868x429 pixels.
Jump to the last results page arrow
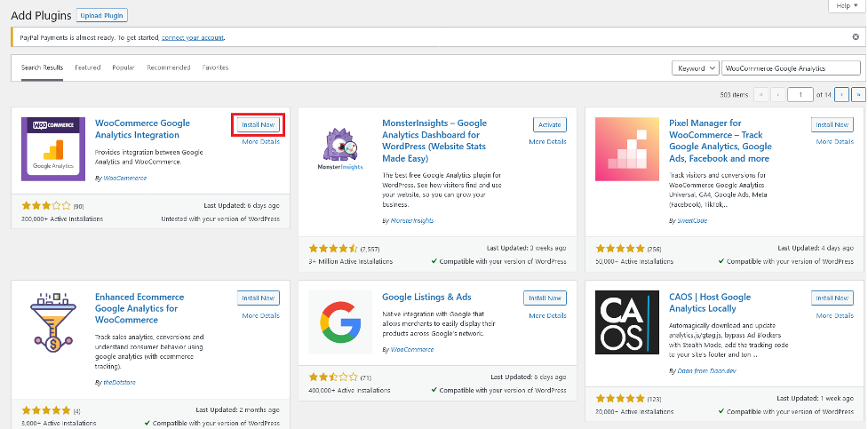(858, 95)
